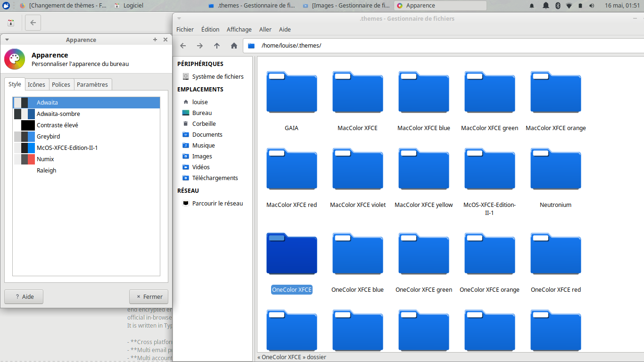
Task: Select the MacColor XFCE orange folder
Action: coord(555,92)
